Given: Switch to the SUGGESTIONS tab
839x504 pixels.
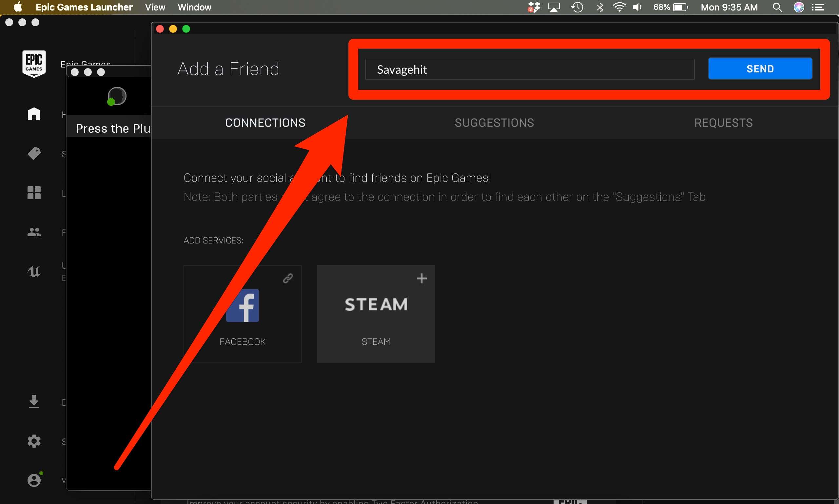Looking at the screenshot, I should [x=495, y=122].
